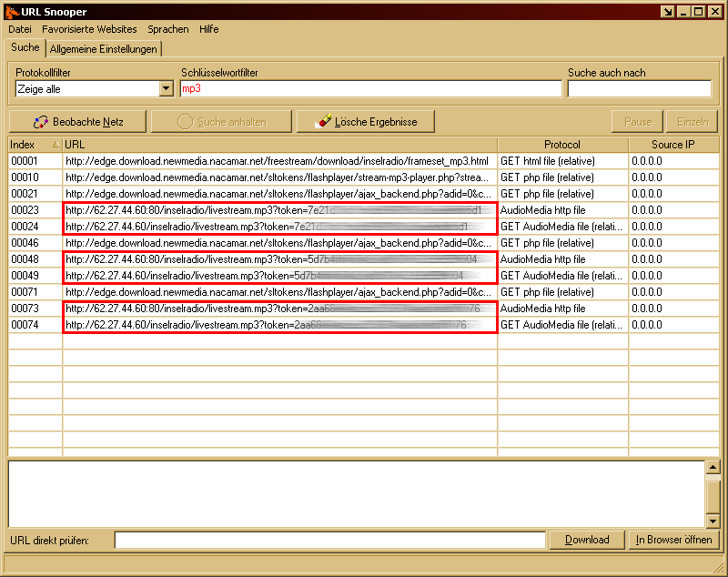
Task: Select row 00071 ajax_backend.php URL
Action: [278, 292]
